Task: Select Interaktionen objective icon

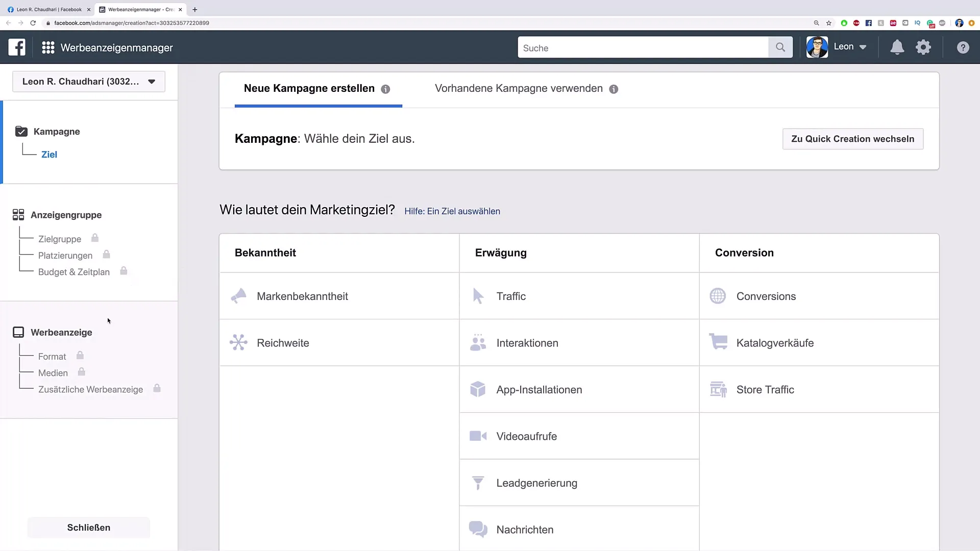Action: [x=478, y=342]
